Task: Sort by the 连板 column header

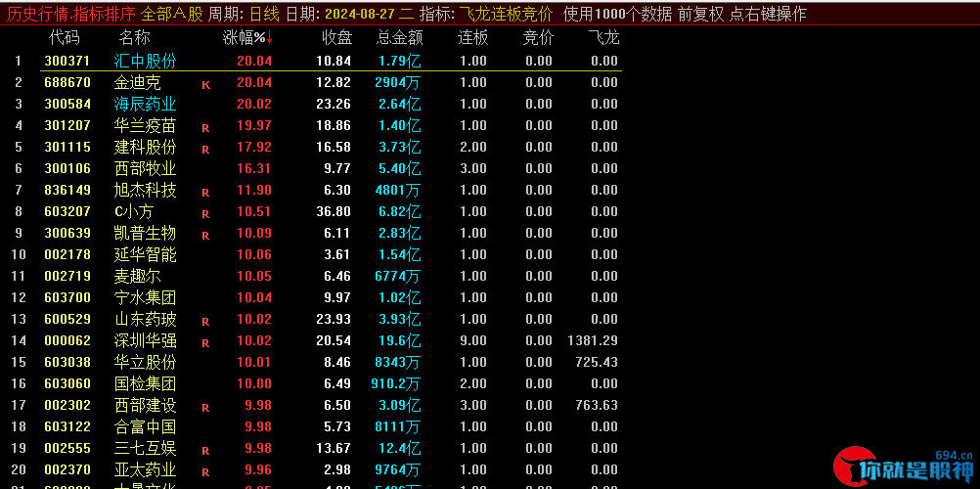Action: pyautogui.click(x=473, y=39)
